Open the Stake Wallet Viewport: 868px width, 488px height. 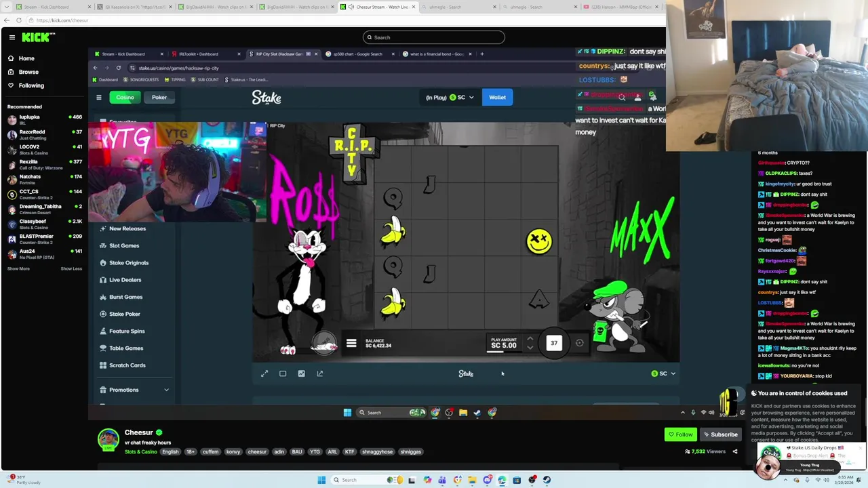[497, 98]
